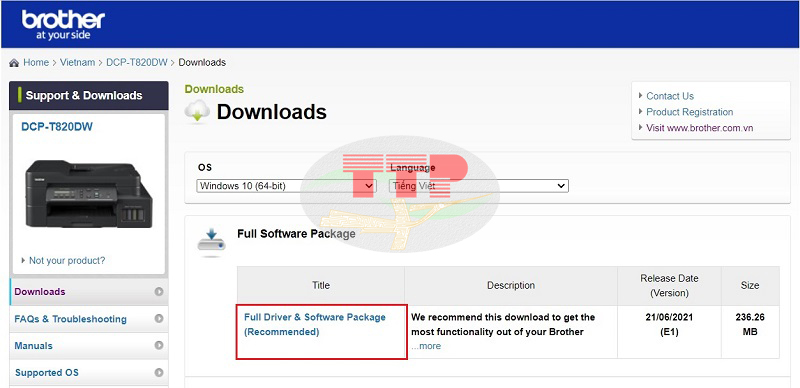Click the arrow icon beside Supported OS
This screenshot has width=800, height=388.
coord(159,373)
